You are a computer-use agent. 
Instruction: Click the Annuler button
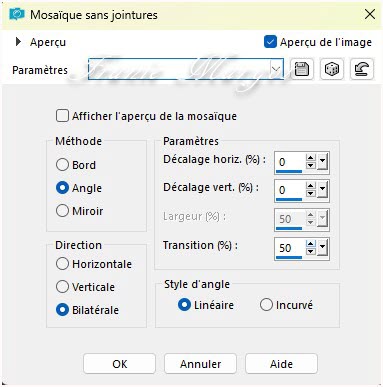[200, 364]
